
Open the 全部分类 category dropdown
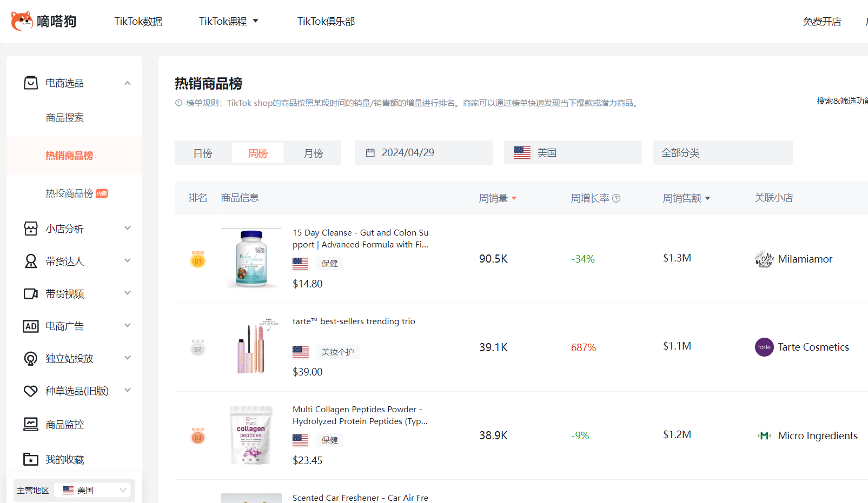[722, 153]
